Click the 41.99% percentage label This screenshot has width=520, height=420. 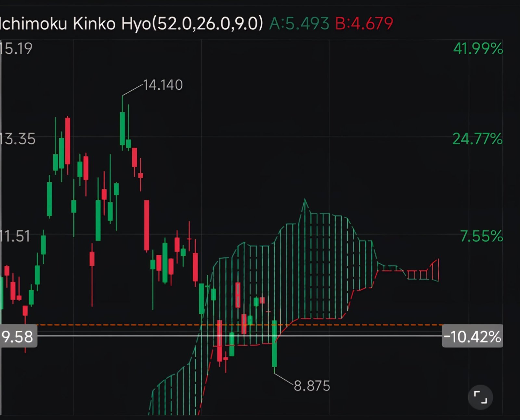point(478,49)
